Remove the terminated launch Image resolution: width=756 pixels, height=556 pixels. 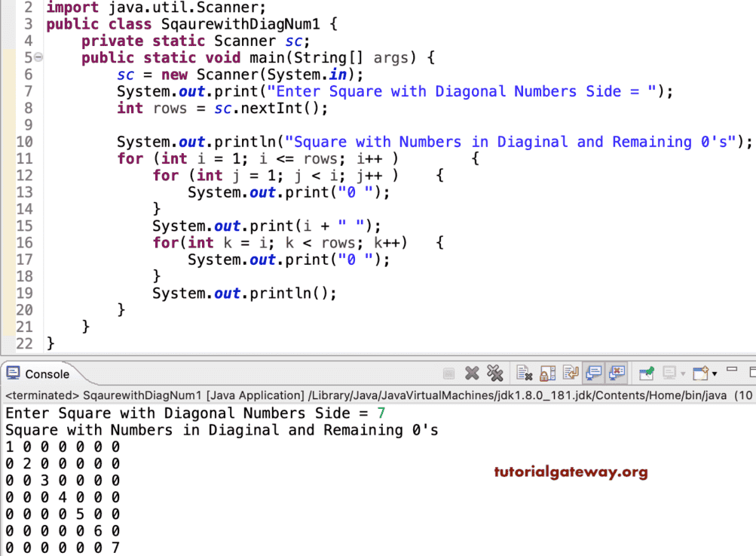(x=473, y=373)
